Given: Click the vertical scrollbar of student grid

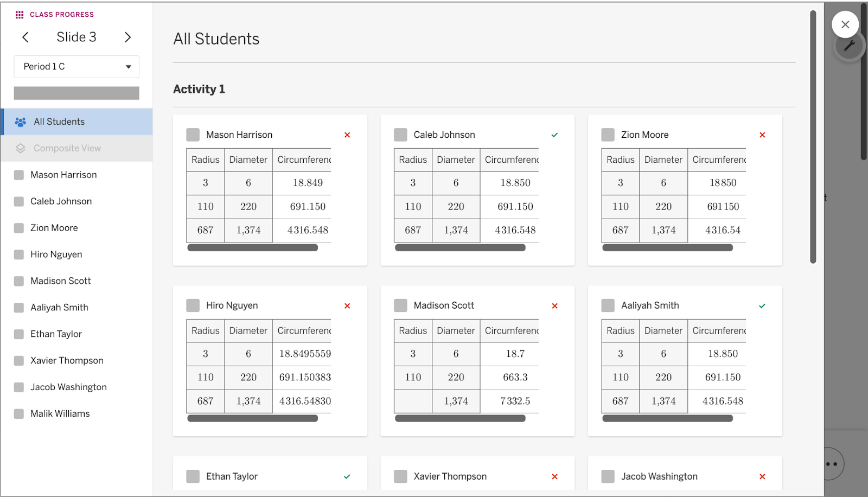Looking at the screenshot, I should (x=813, y=136).
